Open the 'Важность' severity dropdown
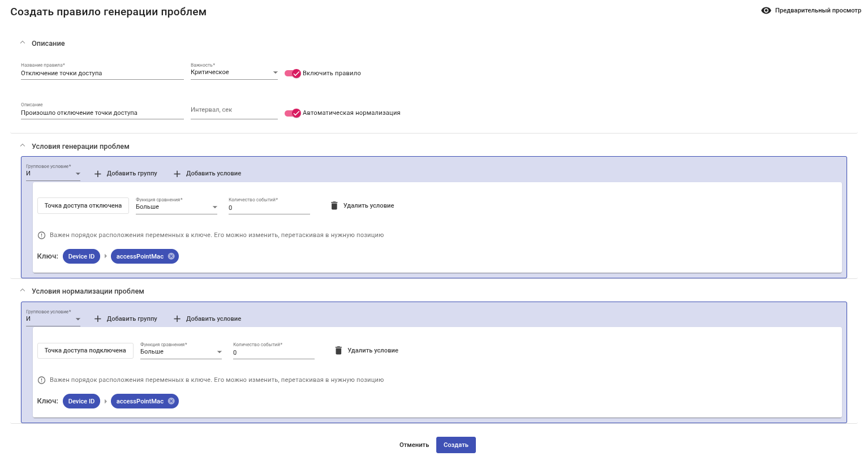This screenshot has width=868, height=456. pos(234,72)
